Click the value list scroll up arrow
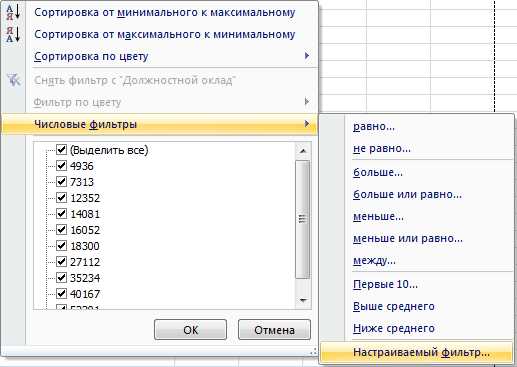 (303, 151)
